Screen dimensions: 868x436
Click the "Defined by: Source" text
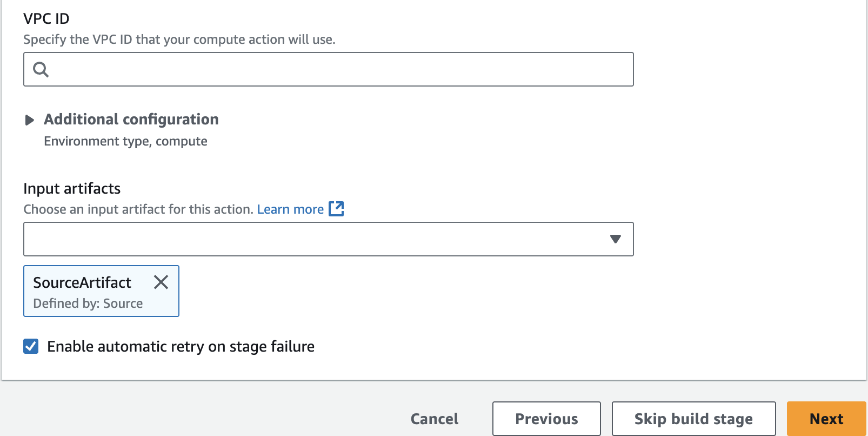tap(88, 303)
